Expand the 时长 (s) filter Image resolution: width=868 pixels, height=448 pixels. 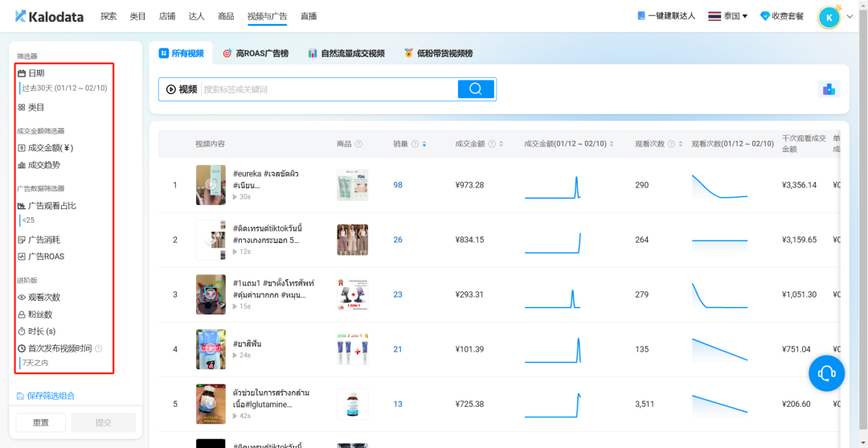(36, 331)
